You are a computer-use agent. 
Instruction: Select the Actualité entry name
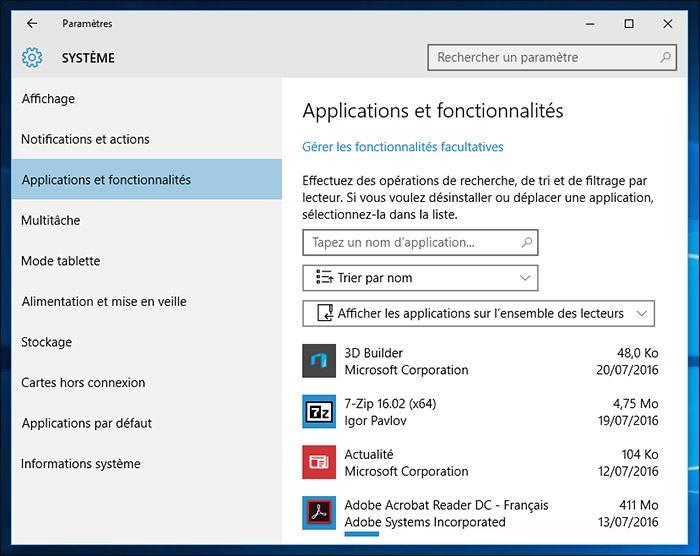[x=369, y=454]
